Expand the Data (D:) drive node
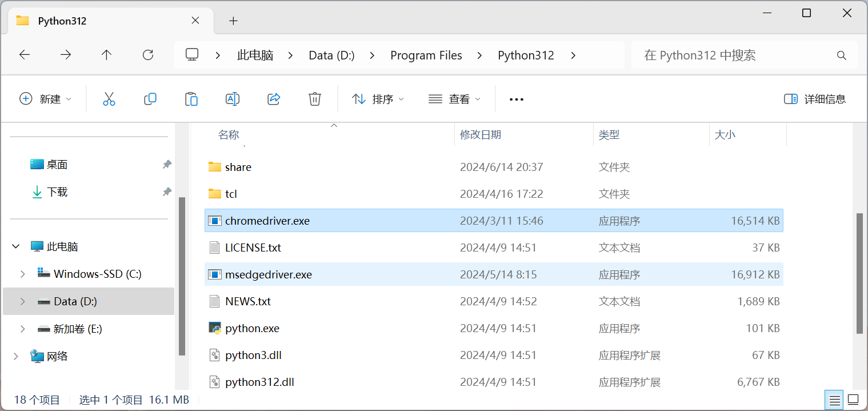The width and height of the screenshot is (868, 411). 23,301
